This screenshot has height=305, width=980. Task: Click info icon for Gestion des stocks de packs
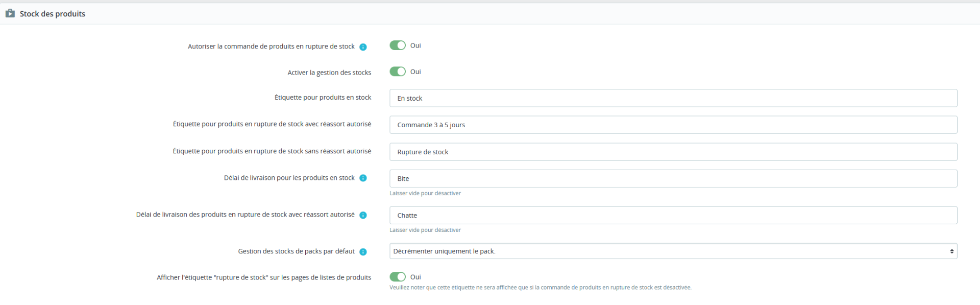pos(363,252)
